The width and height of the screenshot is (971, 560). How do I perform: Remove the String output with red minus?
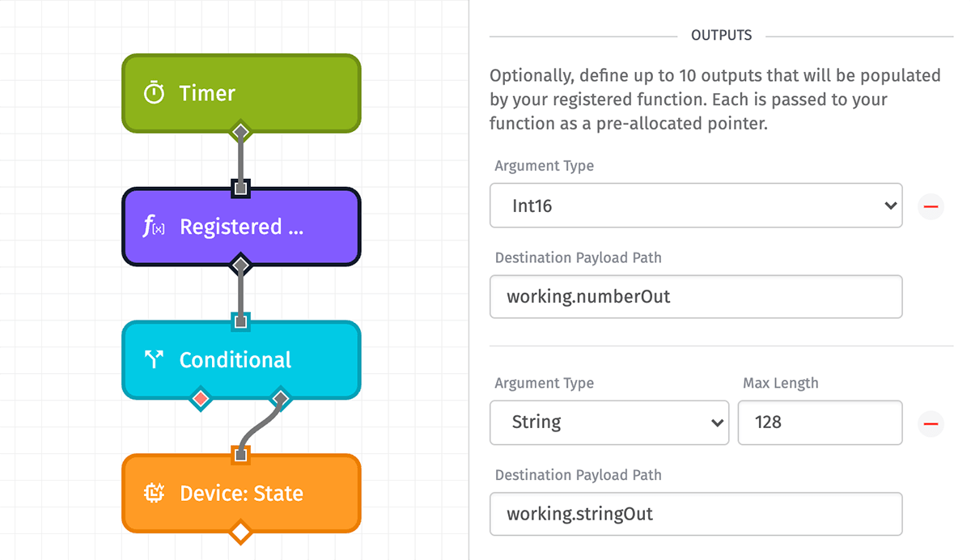pos(931,423)
